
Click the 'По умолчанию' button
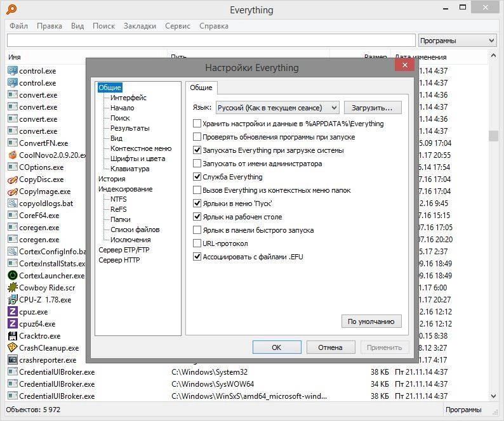click(x=371, y=321)
